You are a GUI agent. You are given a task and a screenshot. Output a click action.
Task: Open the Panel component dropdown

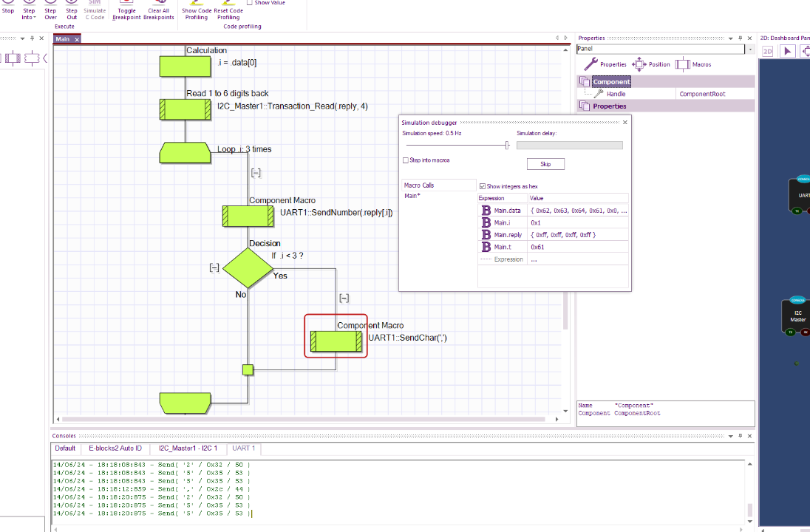click(750, 49)
